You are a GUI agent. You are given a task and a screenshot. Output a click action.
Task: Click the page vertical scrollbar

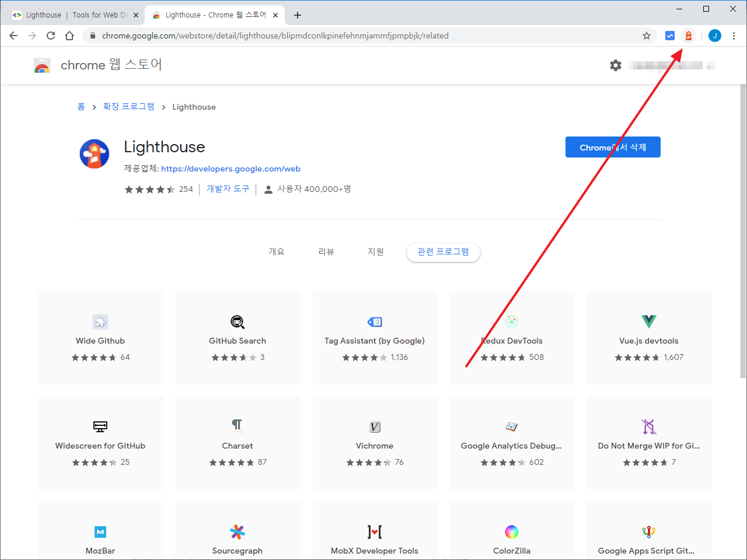(x=743, y=230)
